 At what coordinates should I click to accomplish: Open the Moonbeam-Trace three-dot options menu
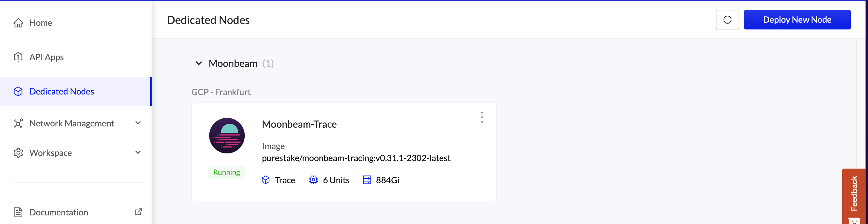[x=482, y=117]
